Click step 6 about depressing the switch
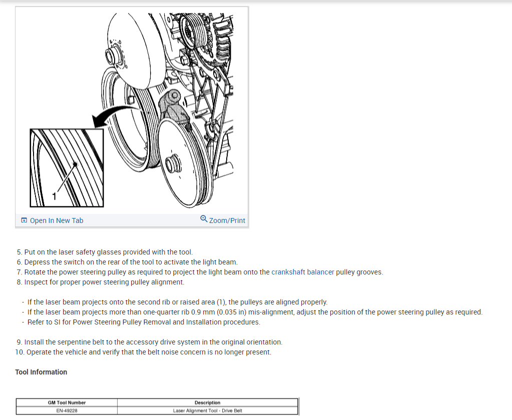This screenshot has width=512, height=420. [127, 262]
